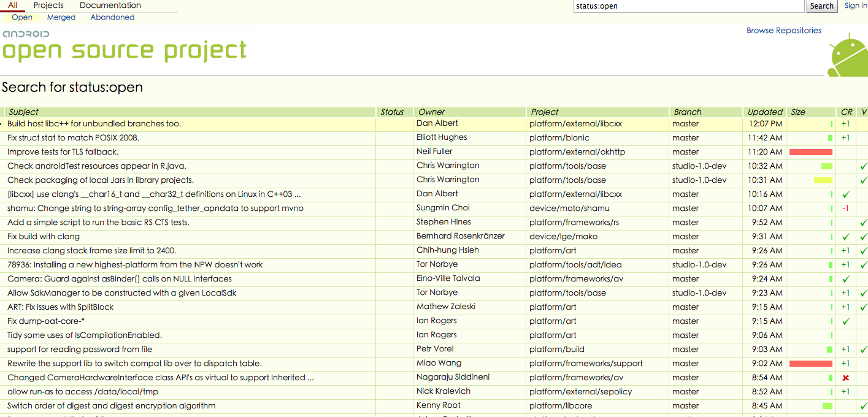
Task: Show Merged changes
Action: 61,17
